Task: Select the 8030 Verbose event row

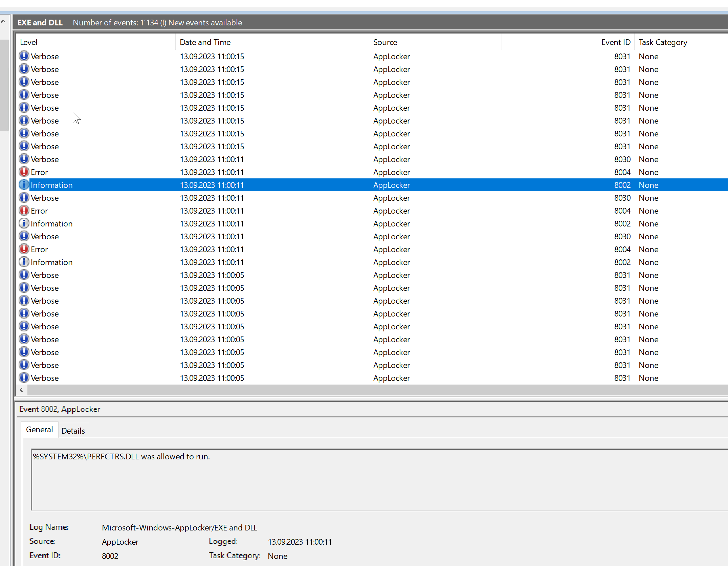Action: click(x=135, y=159)
